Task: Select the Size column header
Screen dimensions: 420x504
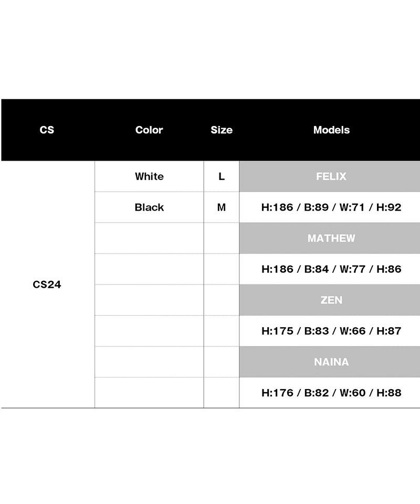Action: [222, 130]
